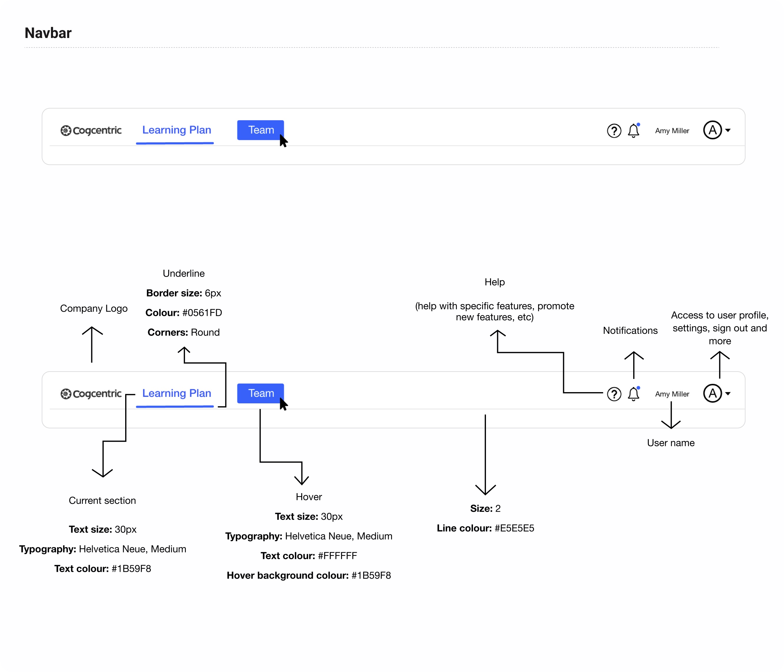Open the Help question-mark icon in upper navbar
The image size is (784, 672).
click(x=614, y=131)
